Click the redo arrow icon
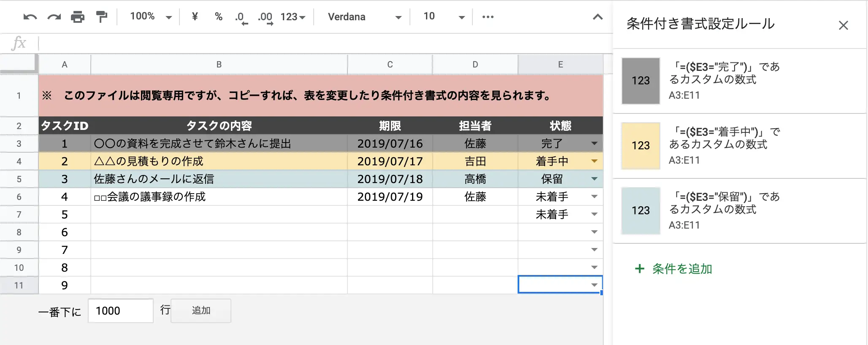Viewport: 868px width, 345px height. point(54,17)
